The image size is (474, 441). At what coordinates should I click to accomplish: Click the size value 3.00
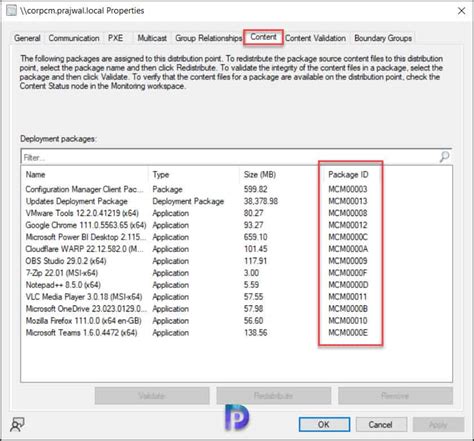pyautogui.click(x=251, y=273)
